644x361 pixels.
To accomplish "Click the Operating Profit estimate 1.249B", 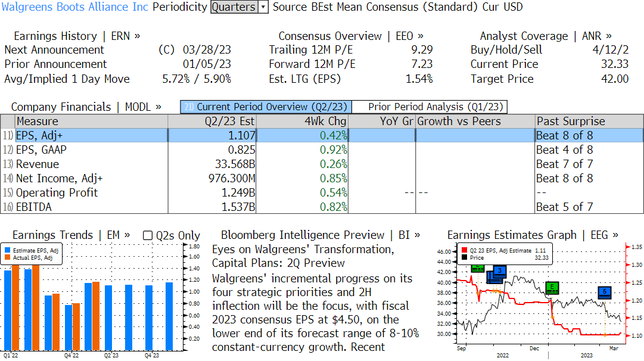I will pyautogui.click(x=238, y=192).
